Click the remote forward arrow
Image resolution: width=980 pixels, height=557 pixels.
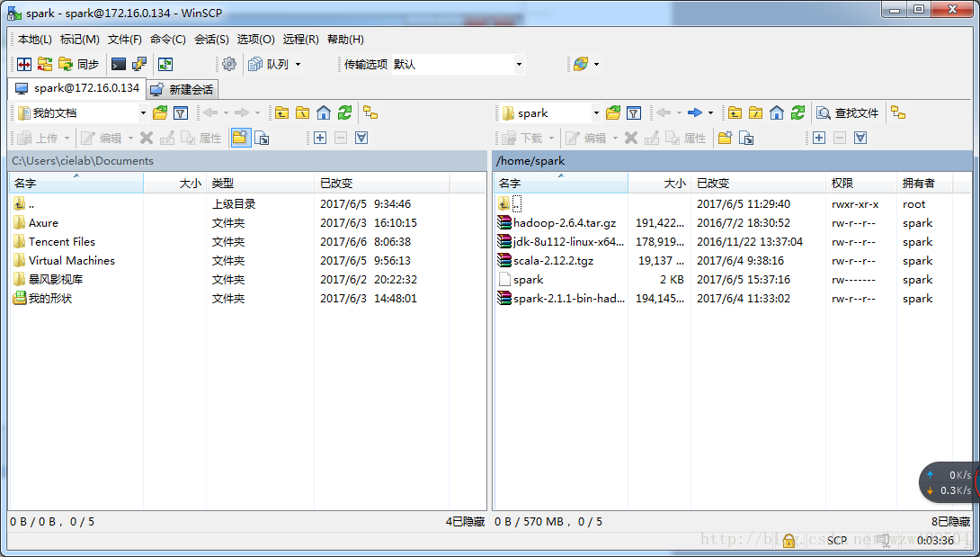click(694, 112)
